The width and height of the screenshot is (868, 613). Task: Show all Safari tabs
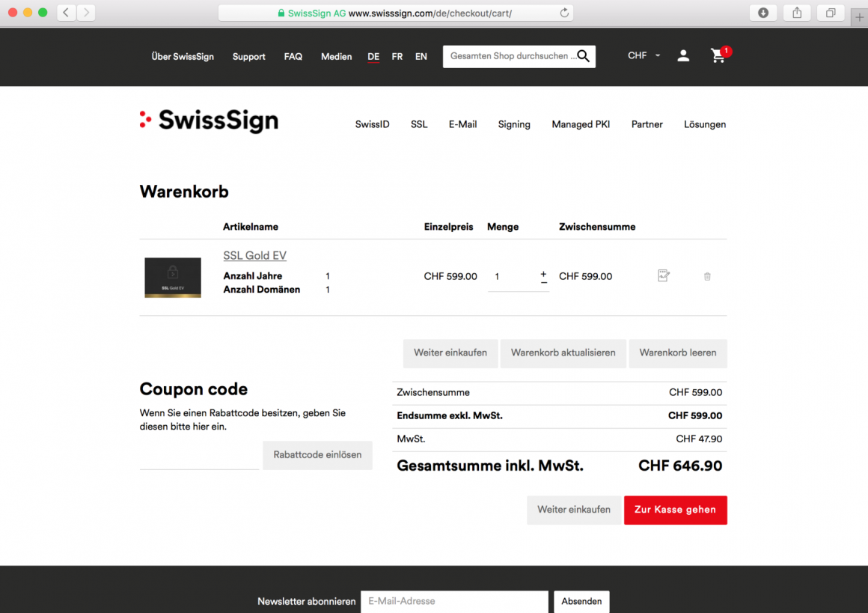tap(831, 13)
